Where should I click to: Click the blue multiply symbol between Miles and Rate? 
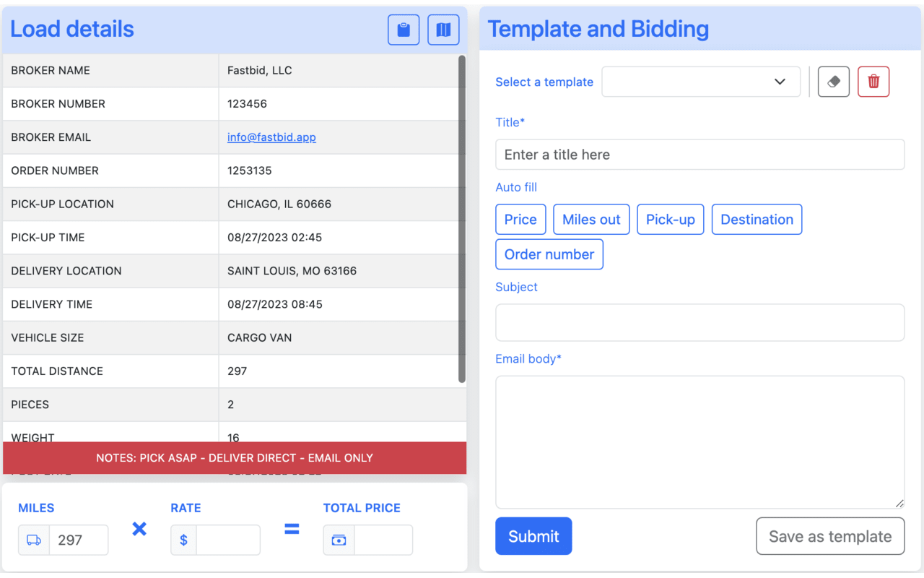point(139,529)
